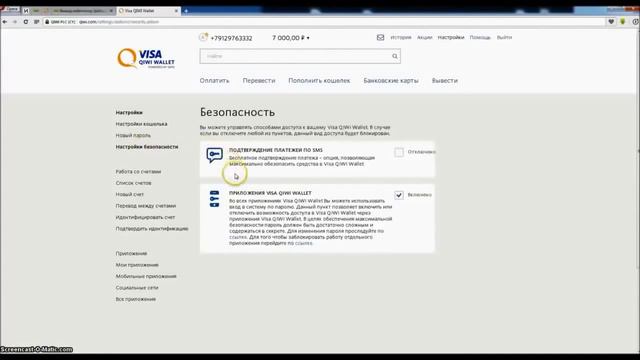Open Социальные сети in sidebar
This screenshot has height=360, width=640.
coord(137,288)
